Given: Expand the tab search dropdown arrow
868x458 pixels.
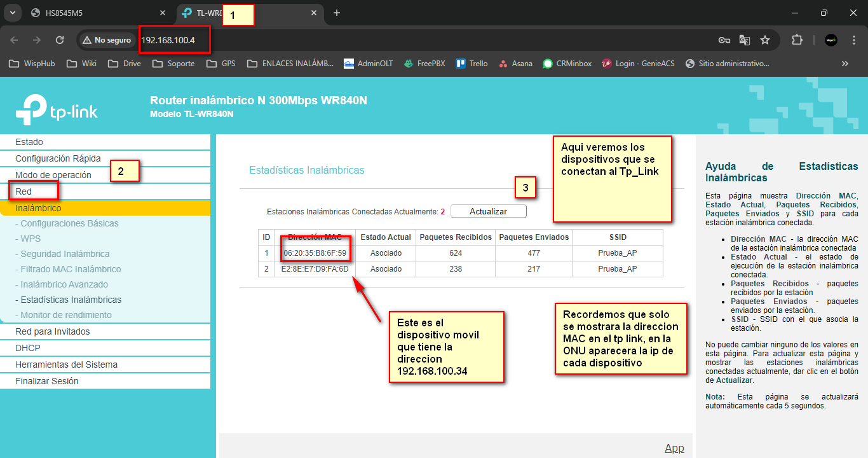Looking at the screenshot, I should pos(11,13).
